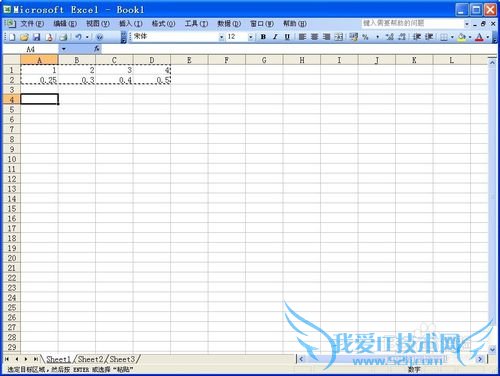Switch to the Sheet1 tab
Screen dimensions: 500x376
pyautogui.click(x=58, y=359)
